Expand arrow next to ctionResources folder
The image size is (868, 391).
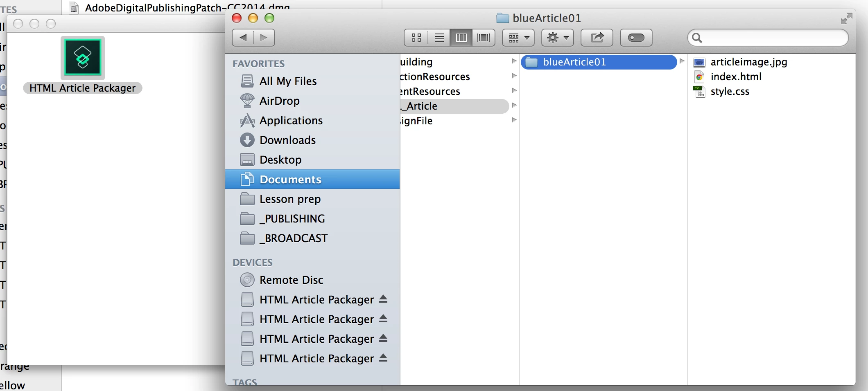coord(514,76)
